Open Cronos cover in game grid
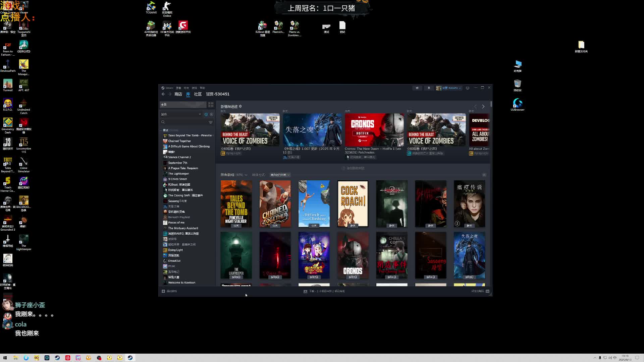 coord(353,255)
